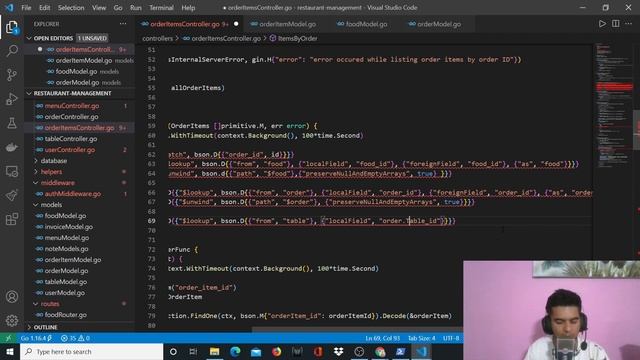Open the Manage gear icon
The height and width of the screenshot is (360, 640).
[12, 320]
